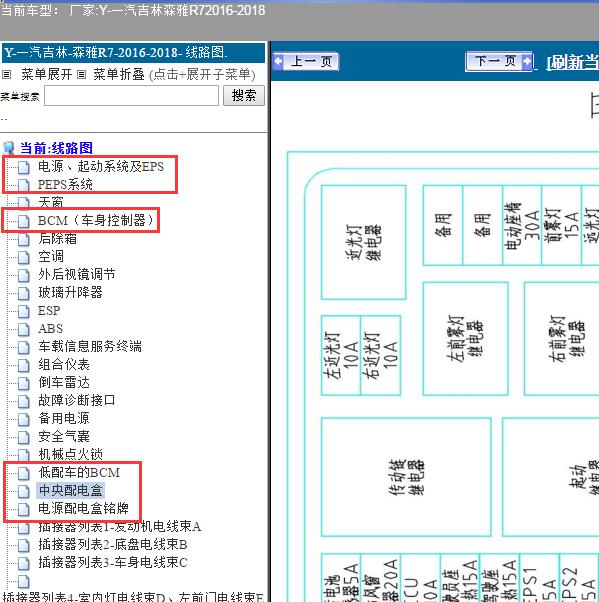Click the 左近光灯10A fuse cell
Image resolution: width=599 pixels, height=602 pixels.
point(341,355)
